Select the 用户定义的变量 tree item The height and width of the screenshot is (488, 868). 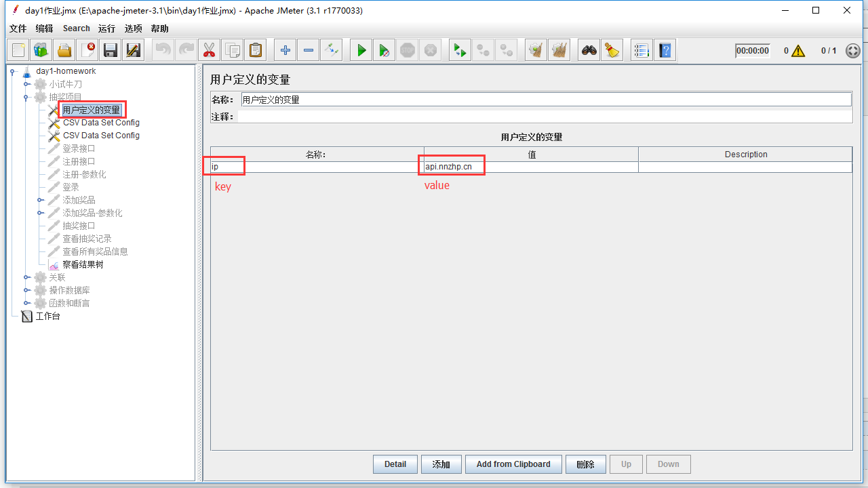91,110
